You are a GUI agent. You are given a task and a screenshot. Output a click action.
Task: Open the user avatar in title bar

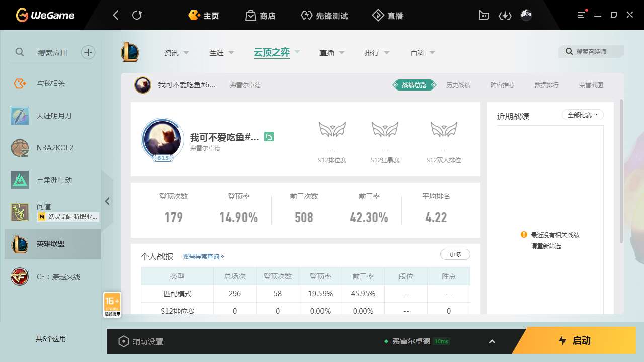pyautogui.click(x=526, y=15)
